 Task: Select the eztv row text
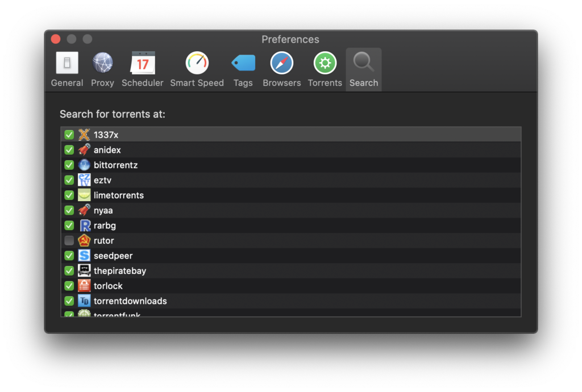102,180
